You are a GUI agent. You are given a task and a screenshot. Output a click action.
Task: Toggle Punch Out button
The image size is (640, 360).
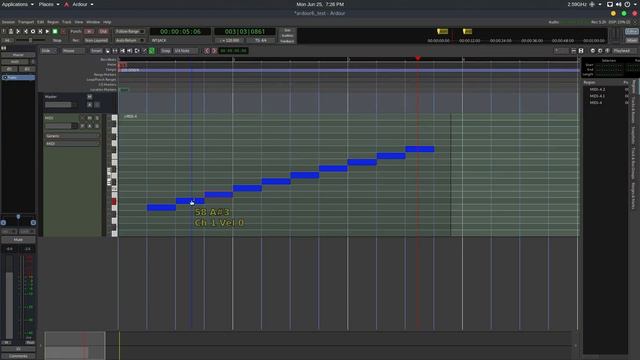[x=103, y=31]
